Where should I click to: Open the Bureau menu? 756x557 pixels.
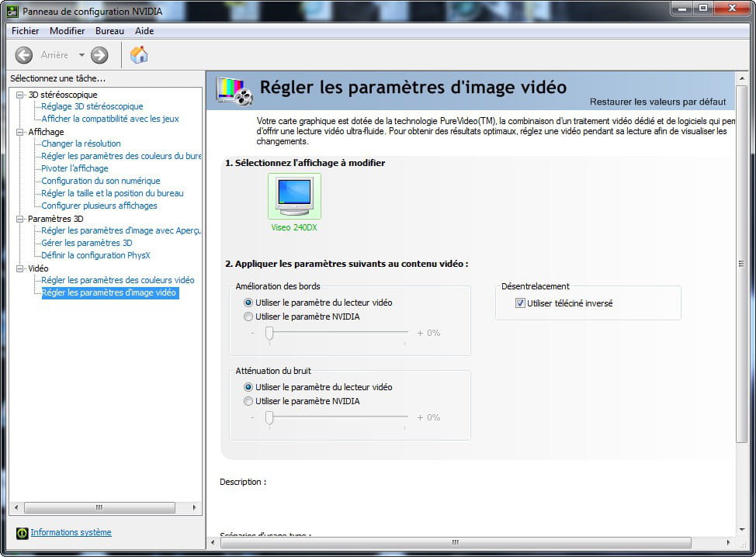pos(109,31)
